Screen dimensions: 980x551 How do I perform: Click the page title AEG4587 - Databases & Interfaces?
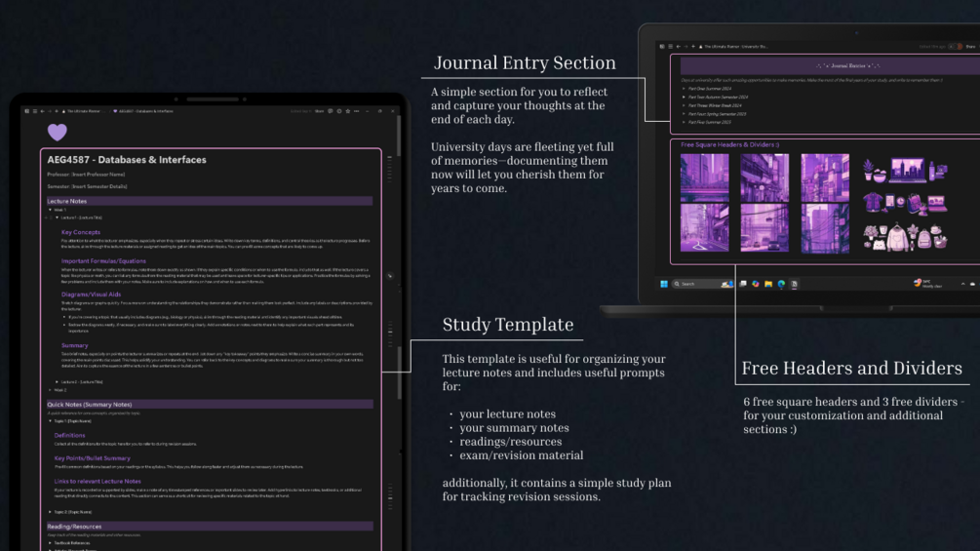pos(127,160)
